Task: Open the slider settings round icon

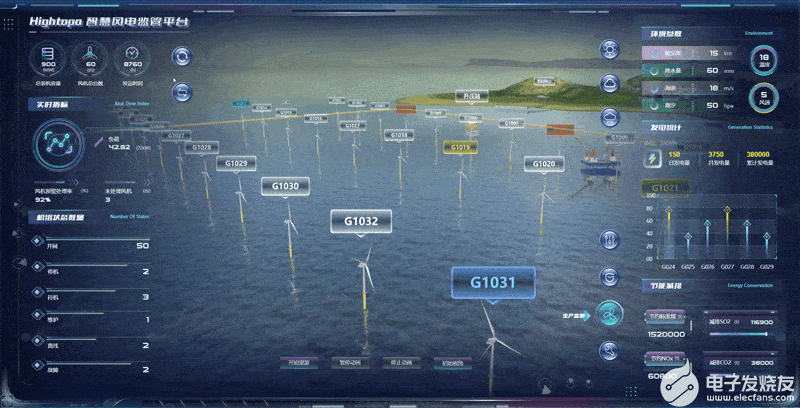Action: 609,240
